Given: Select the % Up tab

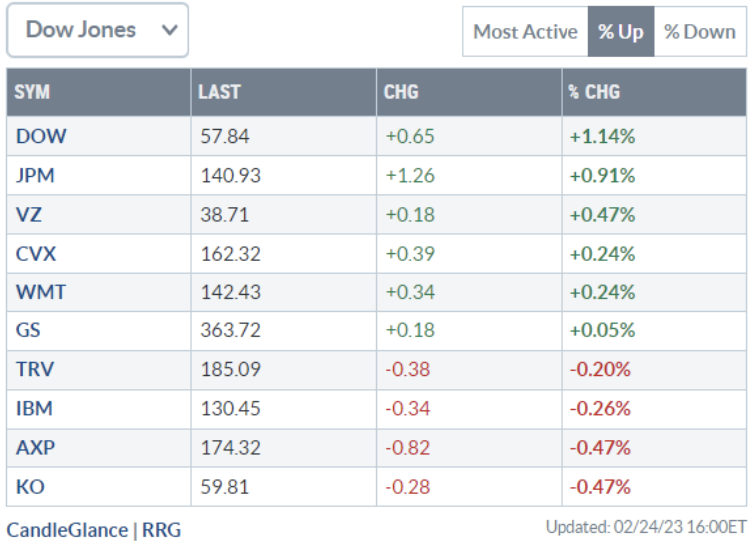Looking at the screenshot, I should [x=620, y=32].
